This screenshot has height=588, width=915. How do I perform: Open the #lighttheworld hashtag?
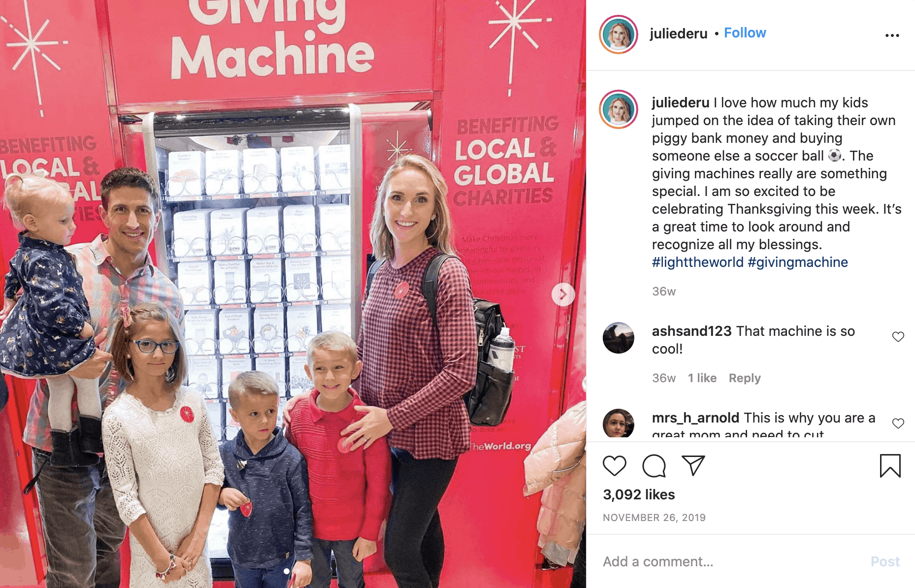[697, 262]
